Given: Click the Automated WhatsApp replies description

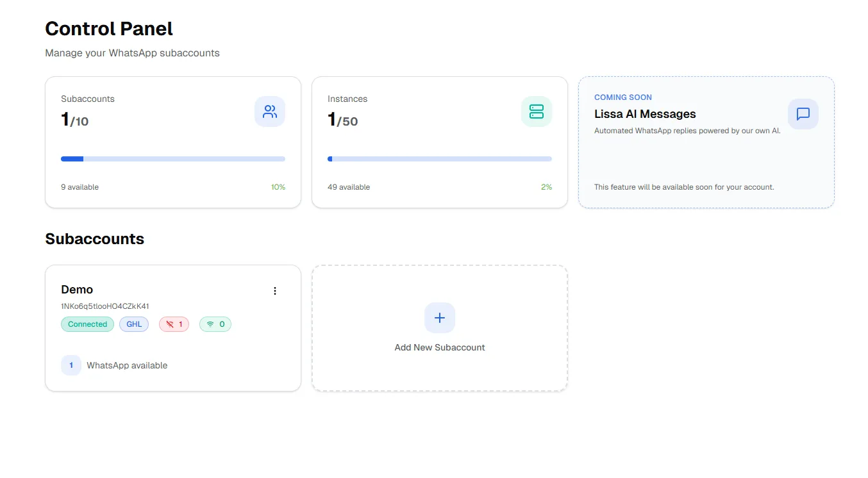Looking at the screenshot, I should pyautogui.click(x=687, y=131).
